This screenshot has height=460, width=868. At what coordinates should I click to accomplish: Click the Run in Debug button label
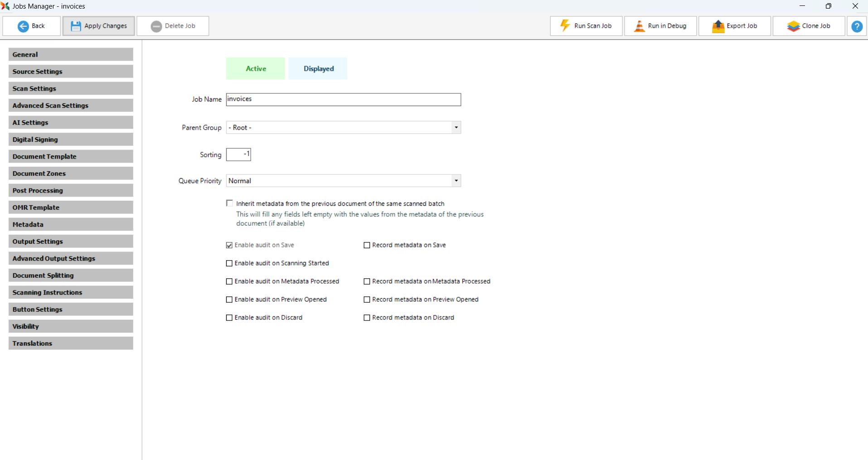click(667, 26)
